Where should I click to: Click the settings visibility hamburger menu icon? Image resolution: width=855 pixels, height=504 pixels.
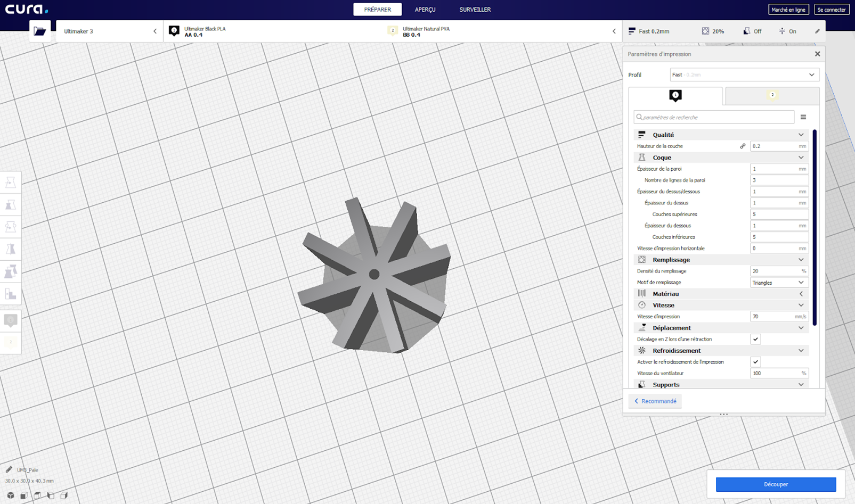[x=803, y=117]
